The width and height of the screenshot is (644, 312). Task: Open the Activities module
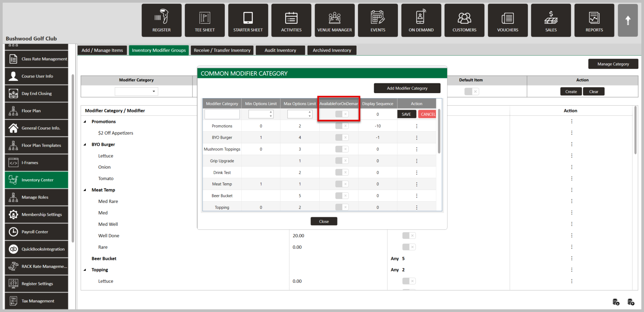(x=291, y=20)
